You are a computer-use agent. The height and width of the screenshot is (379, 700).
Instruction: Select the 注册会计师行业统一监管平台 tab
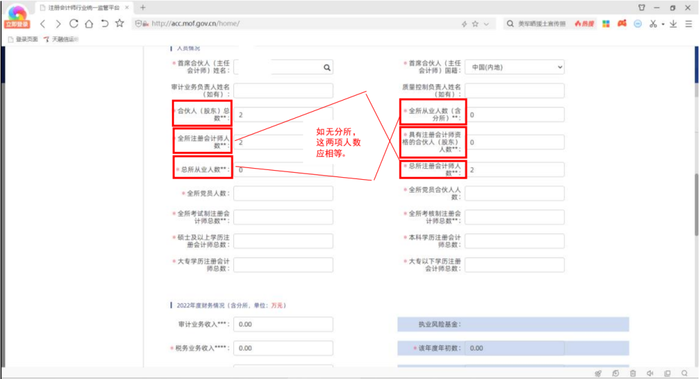click(83, 8)
